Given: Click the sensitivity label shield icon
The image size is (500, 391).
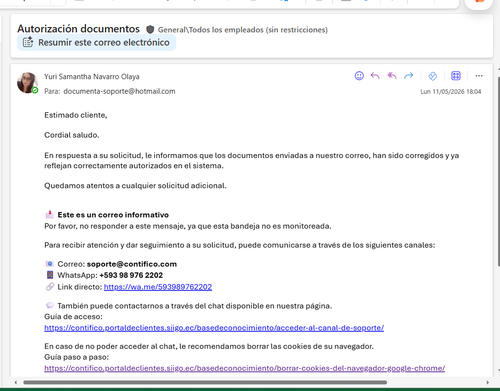Looking at the screenshot, I should tap(150, 30).
